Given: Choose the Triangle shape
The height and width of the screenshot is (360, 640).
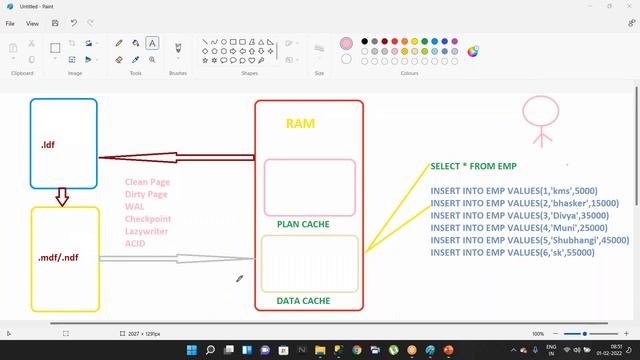Looking at the screenshot, I should pos(261,42).
